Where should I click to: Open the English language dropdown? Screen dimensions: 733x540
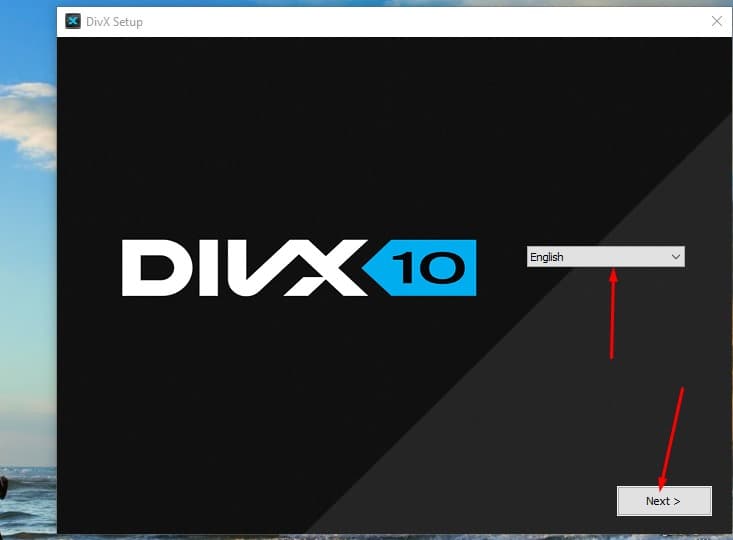tap(605, 257)
